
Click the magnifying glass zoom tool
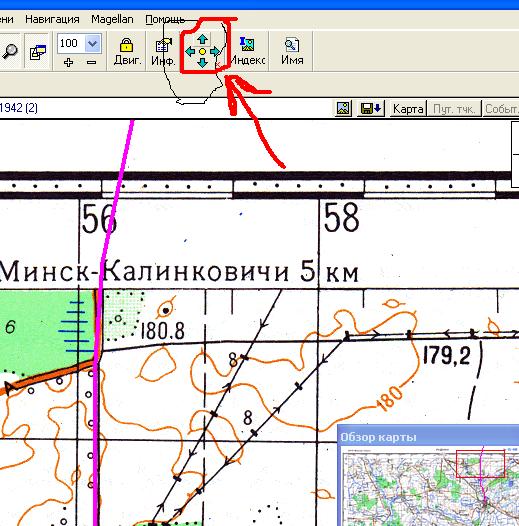coord(10,51)
